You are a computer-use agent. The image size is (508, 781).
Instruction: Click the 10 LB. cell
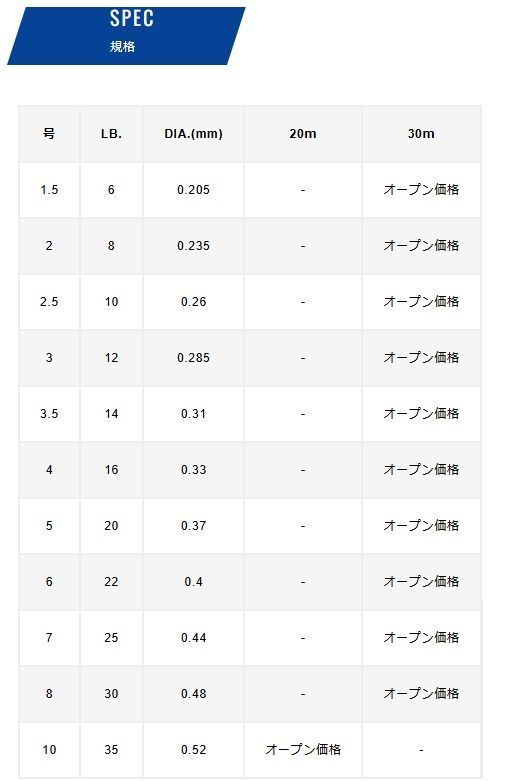coord(112,302)
